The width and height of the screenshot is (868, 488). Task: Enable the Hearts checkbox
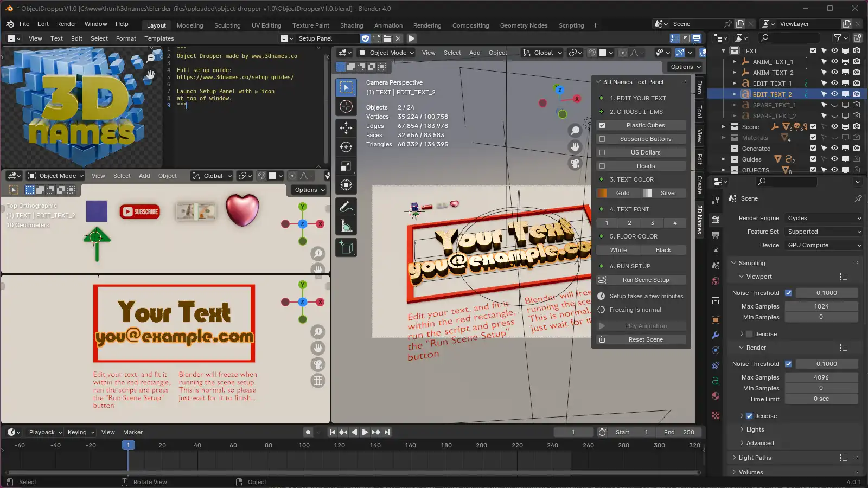tap(602, 166)
